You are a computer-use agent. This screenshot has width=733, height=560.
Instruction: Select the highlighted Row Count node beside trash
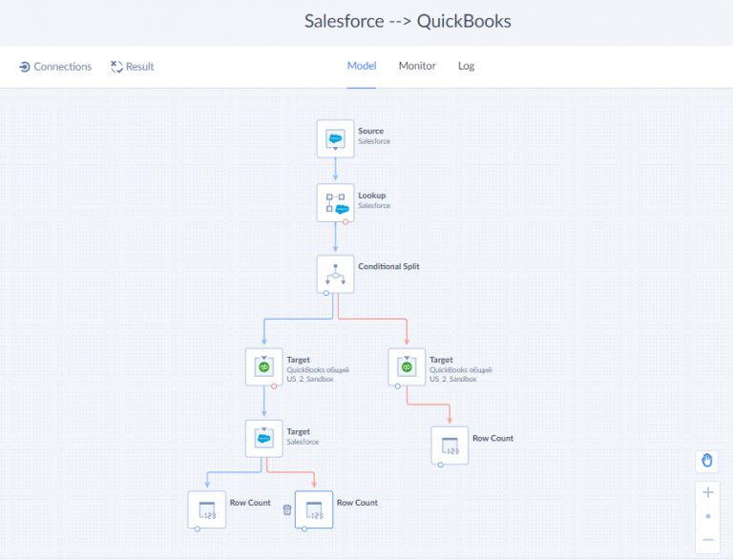coord(314,509)
